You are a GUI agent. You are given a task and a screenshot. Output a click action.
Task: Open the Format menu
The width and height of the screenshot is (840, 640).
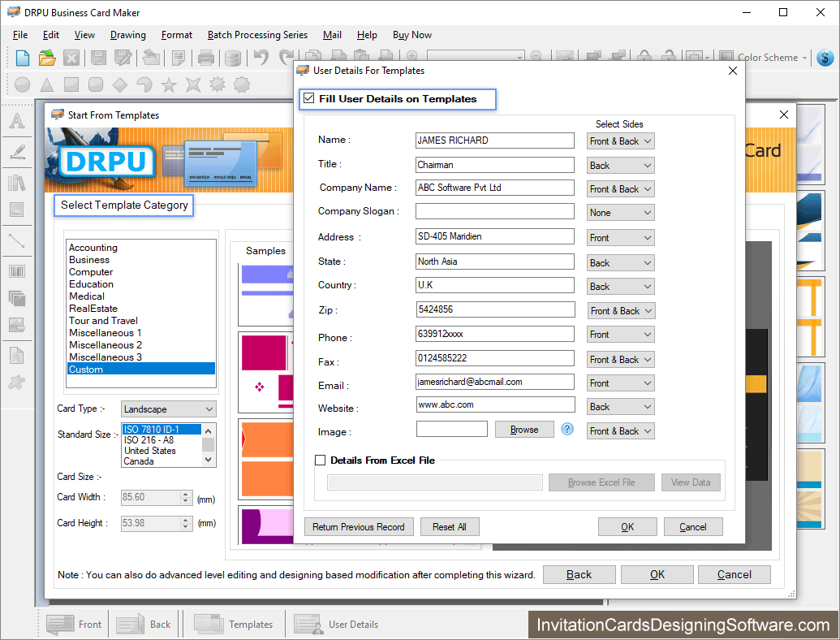(x=176, y=35)
